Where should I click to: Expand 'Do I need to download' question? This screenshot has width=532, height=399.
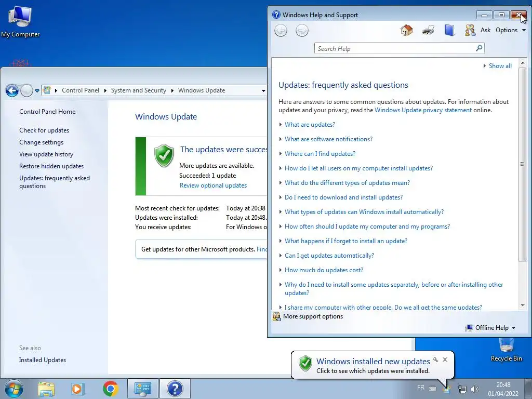343,197
